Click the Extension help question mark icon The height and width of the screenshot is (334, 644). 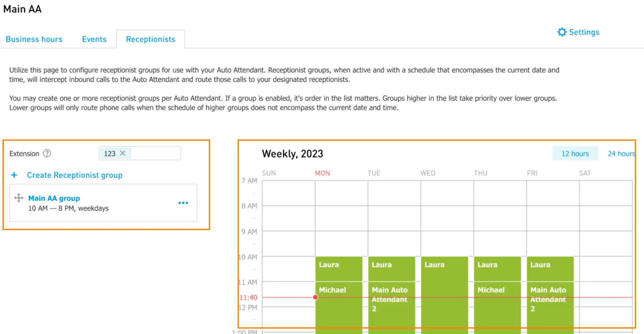point(47,153)
